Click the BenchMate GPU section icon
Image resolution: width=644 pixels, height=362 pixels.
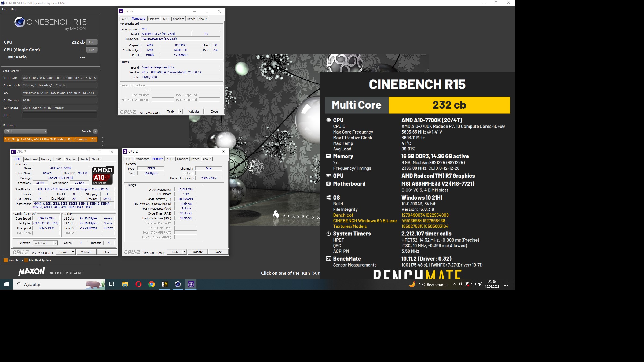click(328, 176)
